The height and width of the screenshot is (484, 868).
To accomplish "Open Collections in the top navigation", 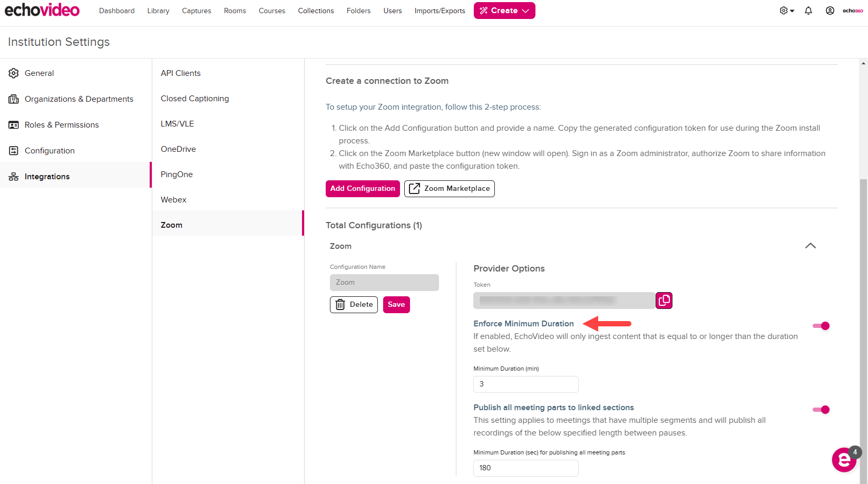I will pyautogui.click(x=316, y=11).
